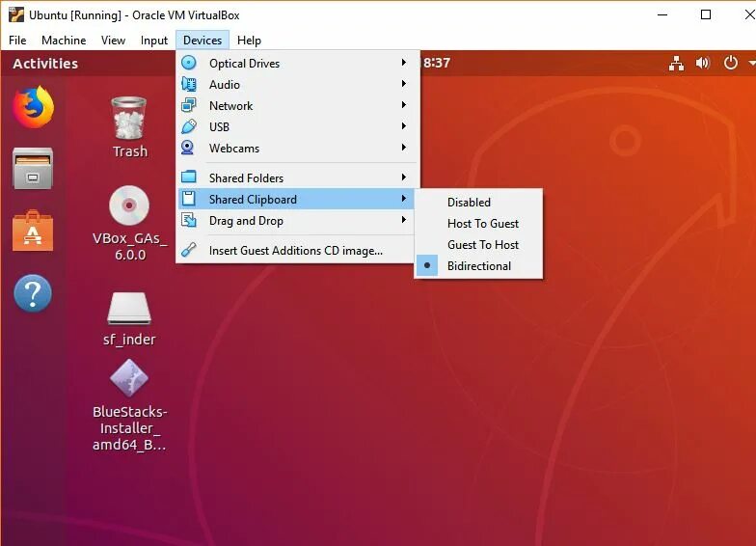This screenshot has height=546, width=756.
Task: Click the Optical Drives menu label
Action: 244,64
